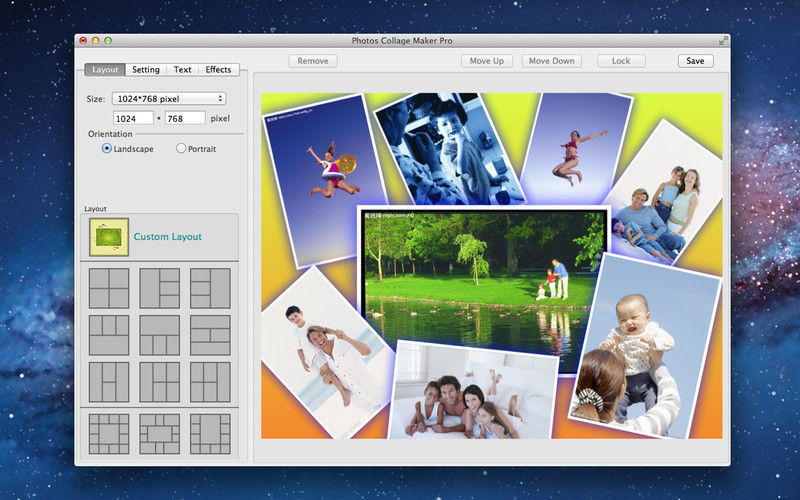Pick layout with wide top cell above three small cells
This screenshot has width=800, height=500.
click(160, 335)
